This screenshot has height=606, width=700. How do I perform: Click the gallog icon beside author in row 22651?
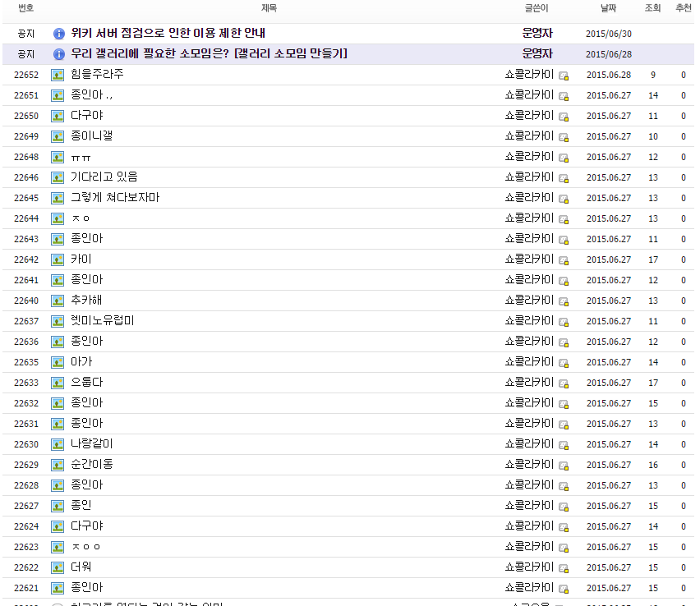[x=564, y=96]
